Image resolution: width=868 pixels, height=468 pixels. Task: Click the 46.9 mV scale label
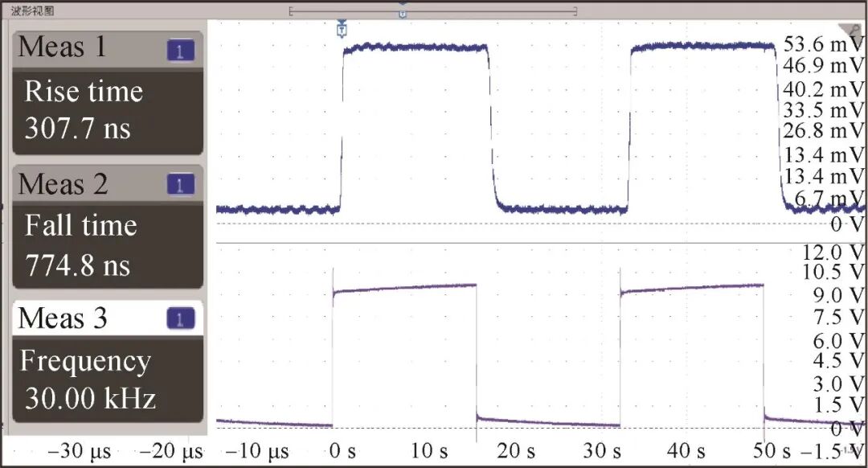[823, 66]
